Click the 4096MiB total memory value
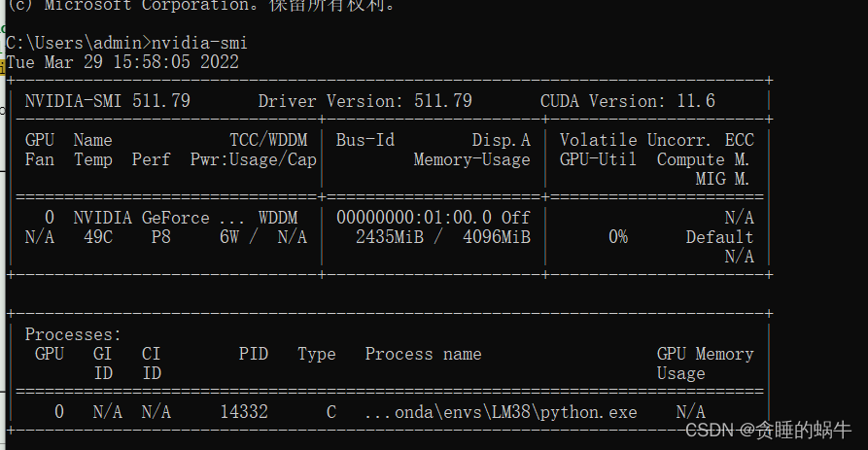This screenshot has height=450, width=868. 496,237
